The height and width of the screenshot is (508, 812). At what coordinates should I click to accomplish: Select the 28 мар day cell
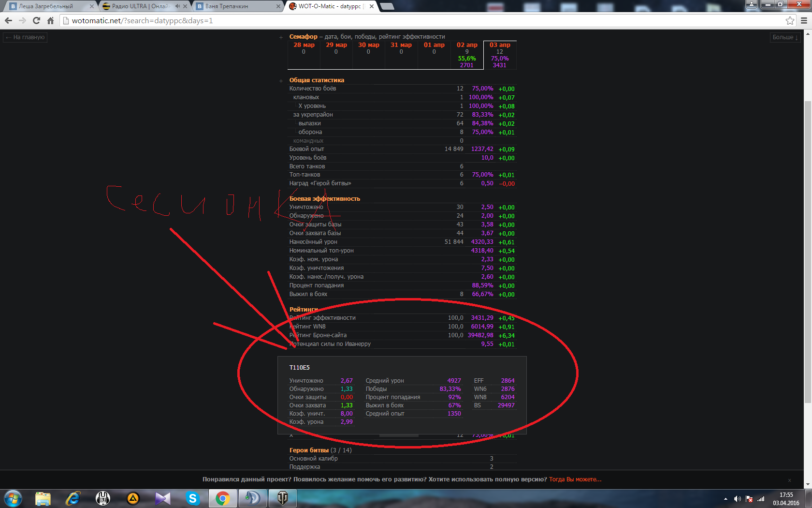pyautogui.click(x=304, y=55)
